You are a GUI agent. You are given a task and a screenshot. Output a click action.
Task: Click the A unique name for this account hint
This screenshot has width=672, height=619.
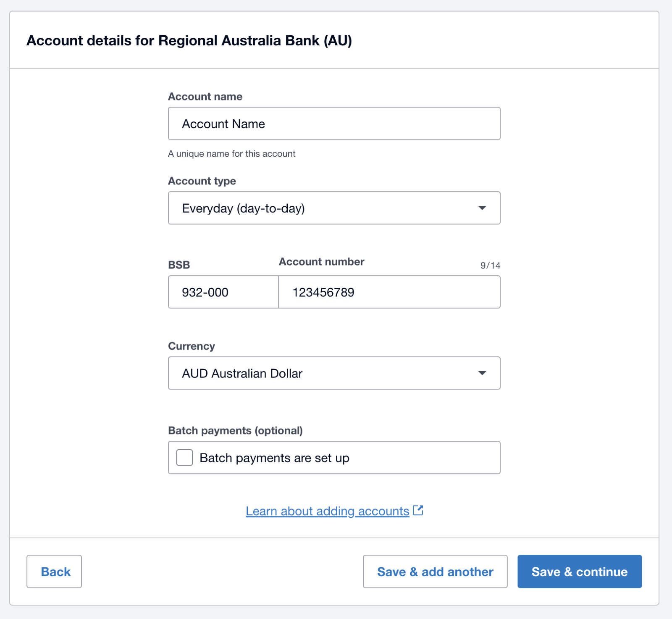[x=232, y=153]
